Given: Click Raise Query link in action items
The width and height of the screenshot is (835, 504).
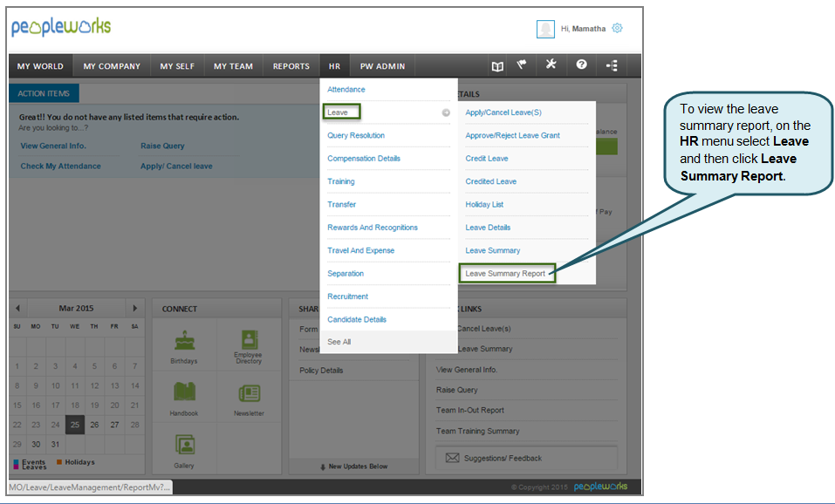Looking at the screenshot, I should tap(162, 146).
